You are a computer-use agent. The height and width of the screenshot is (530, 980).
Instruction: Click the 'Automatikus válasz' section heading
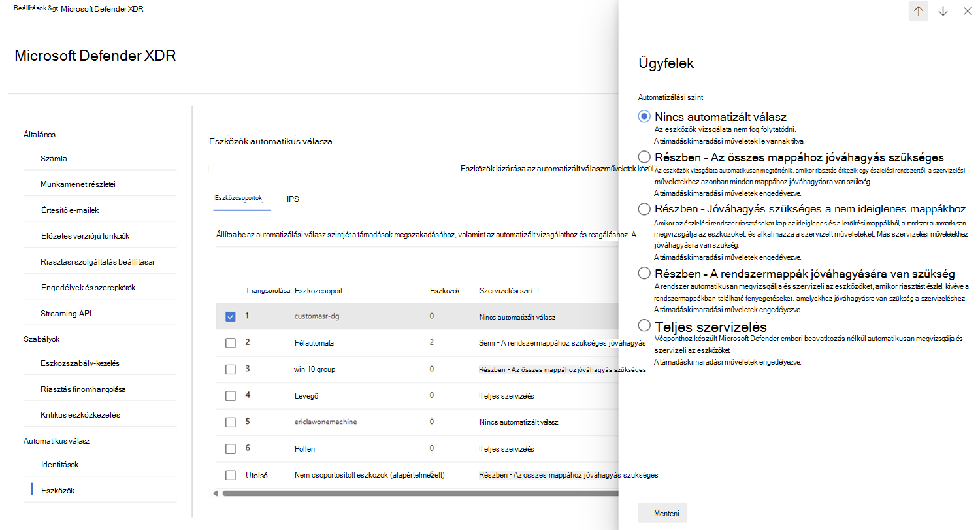point(56,441)
